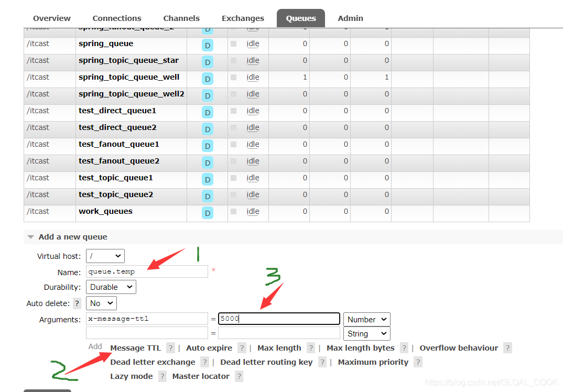This screenshot has width=563, height=392.
Task: Click the state indicator box for test_direct_queue2
Action: (233, 127)
